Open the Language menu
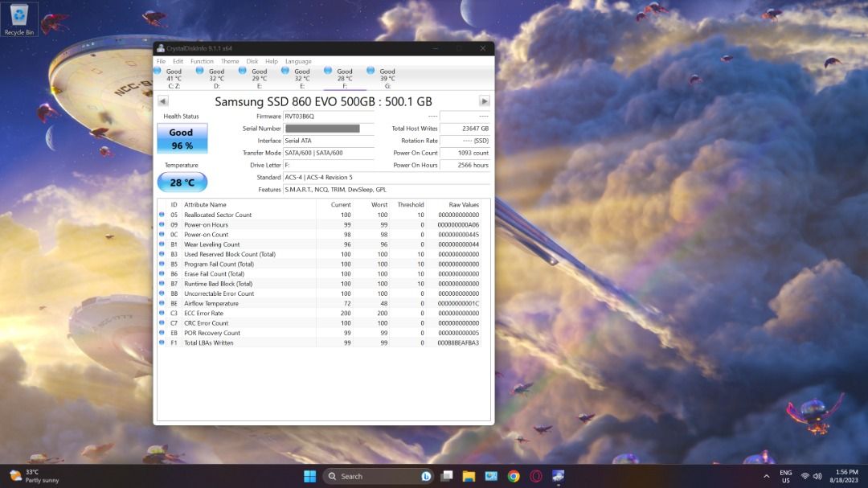Screen dimensions: 868x488 click(x=298, y=61)
